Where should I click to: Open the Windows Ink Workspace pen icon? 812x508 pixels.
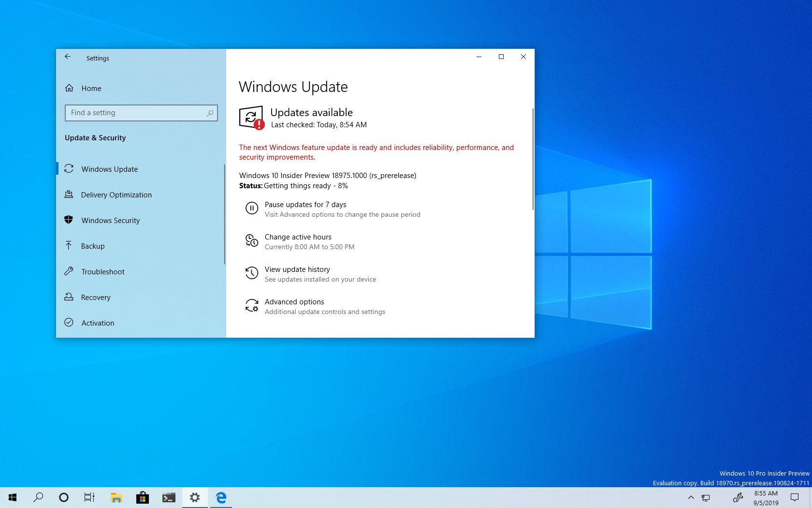coord(738,497)
